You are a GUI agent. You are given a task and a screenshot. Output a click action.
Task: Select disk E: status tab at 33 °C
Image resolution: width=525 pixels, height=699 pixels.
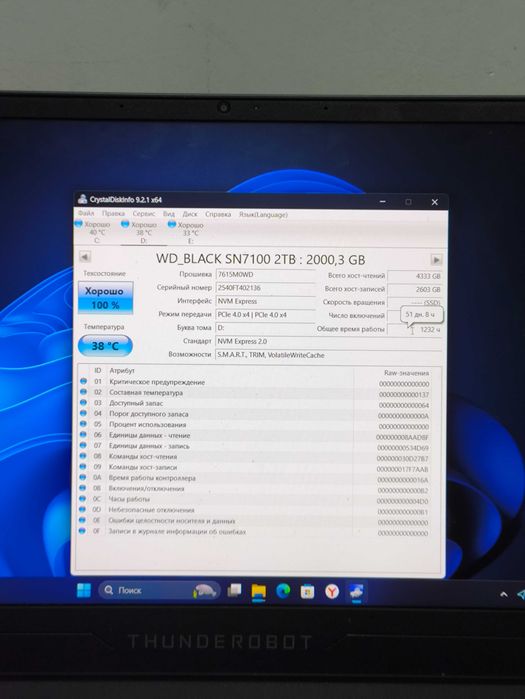tap(186, 233)
